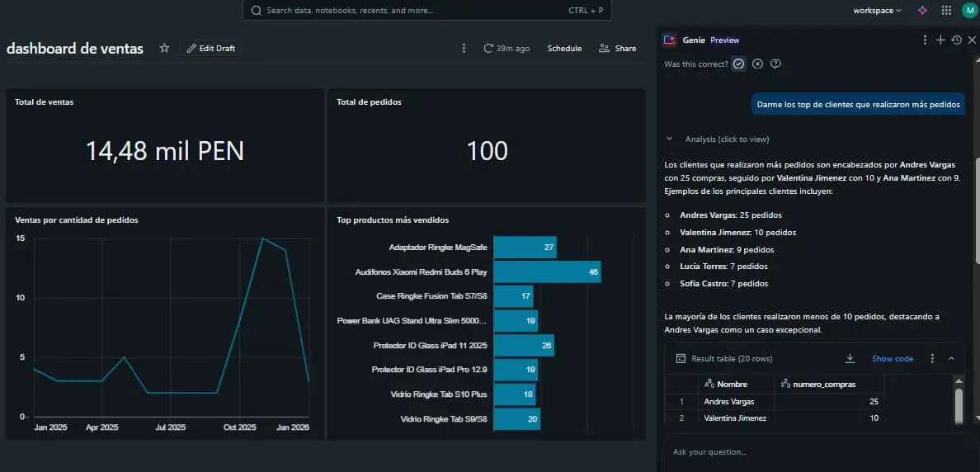This screenshot has width=980, height=472.
Task: Star the dashboard de ventas as favorite
Action: pyautogui.click(x=164, y=48)
